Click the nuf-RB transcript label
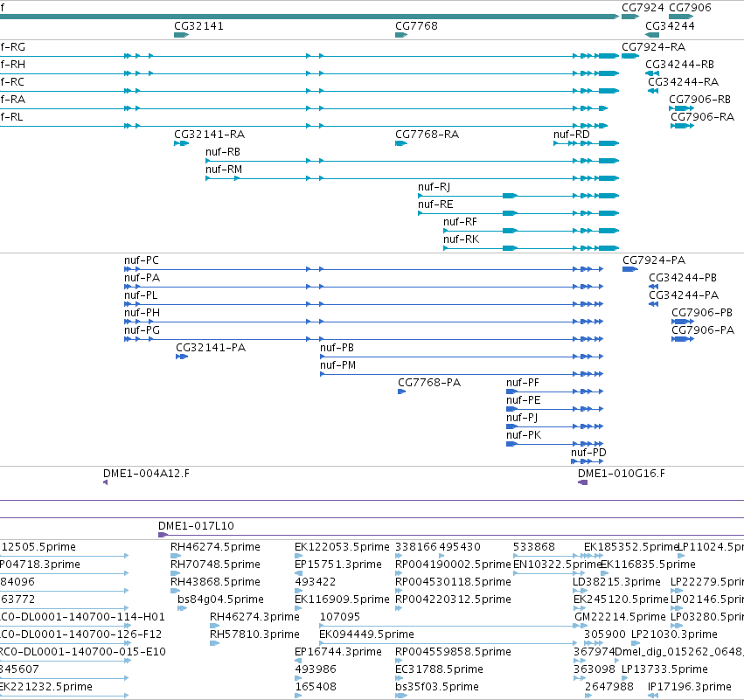Viewport: 744px width, 700px height. tap(223, 152)
